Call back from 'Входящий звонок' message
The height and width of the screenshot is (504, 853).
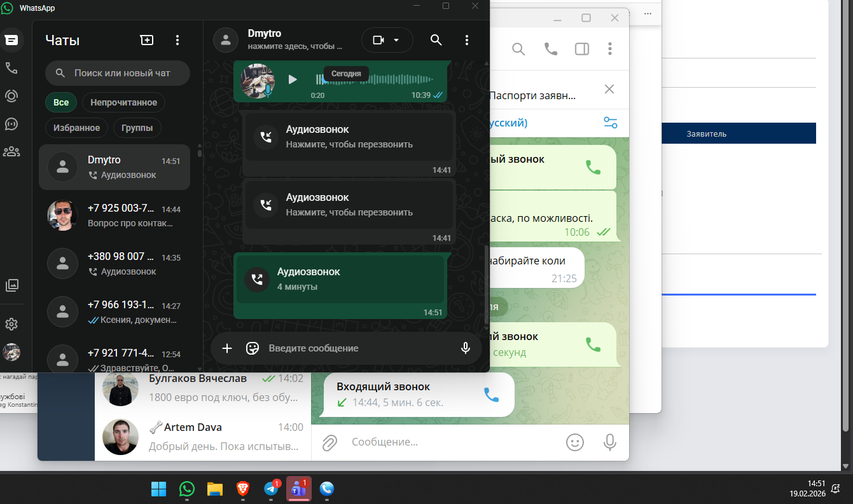(492, 395)
